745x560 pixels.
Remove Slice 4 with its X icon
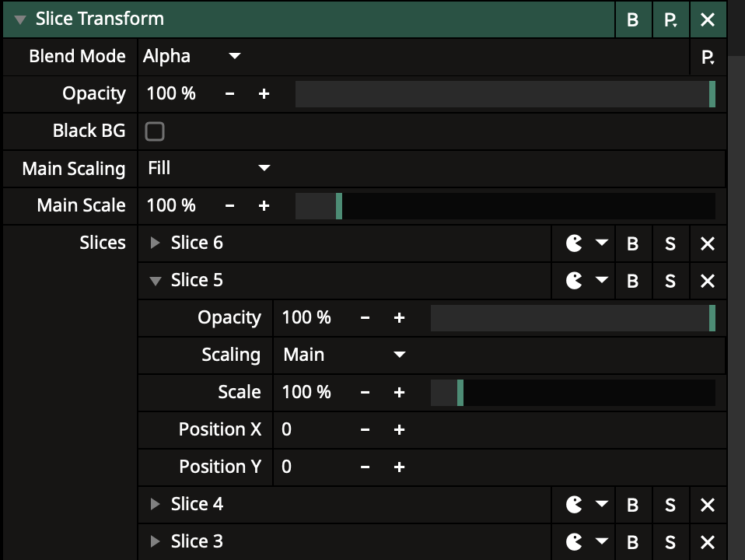point(707,505)
